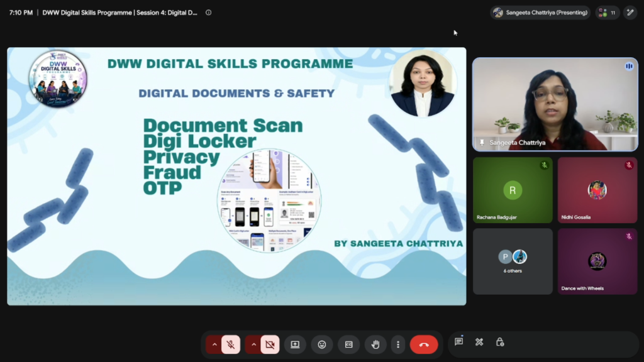Raise hand in the meeting

375,344
